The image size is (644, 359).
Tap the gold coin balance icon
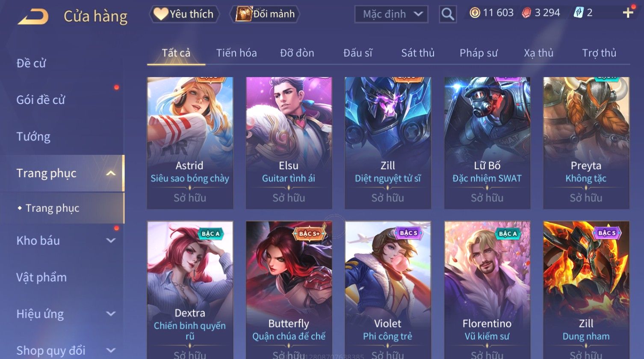click(475, 13)
